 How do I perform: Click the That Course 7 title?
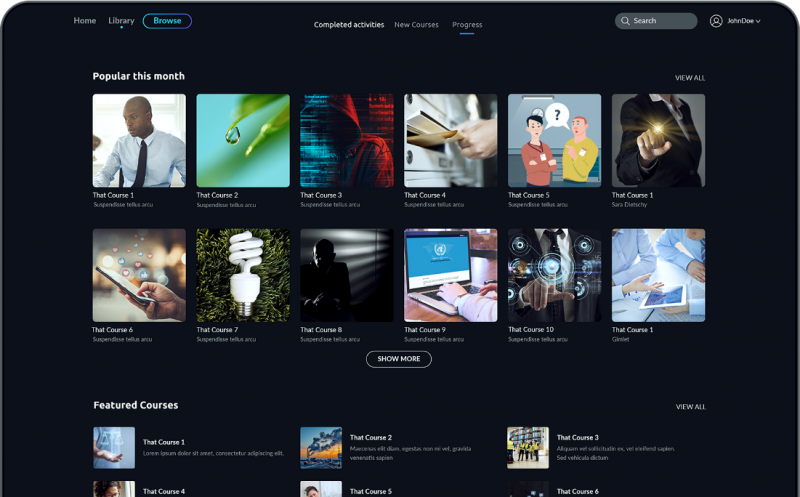(217, 330)
